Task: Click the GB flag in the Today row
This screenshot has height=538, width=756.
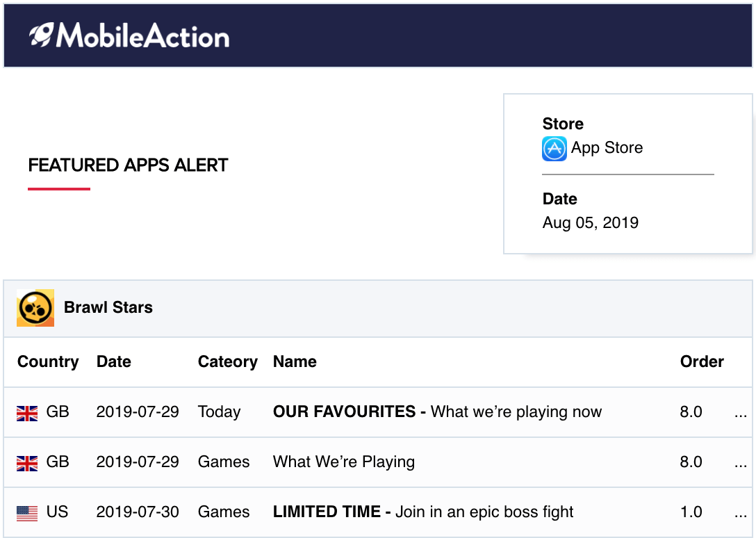Action: point(27,414)
